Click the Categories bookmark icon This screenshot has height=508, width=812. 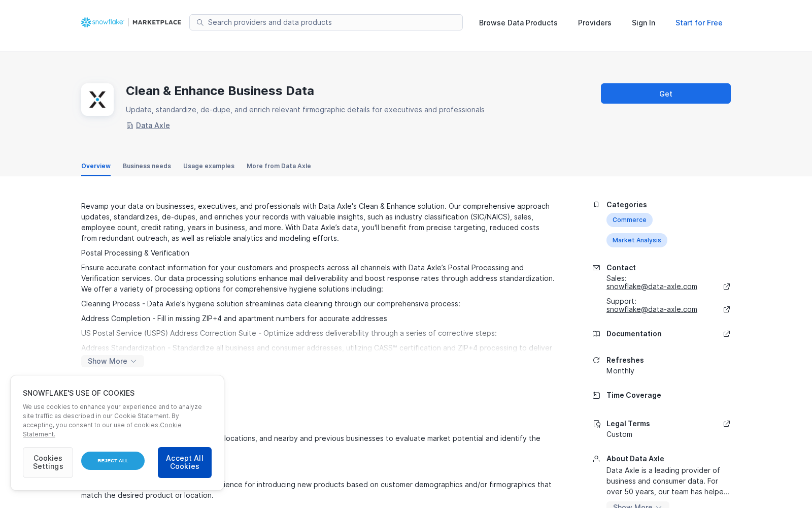point(596,205)
